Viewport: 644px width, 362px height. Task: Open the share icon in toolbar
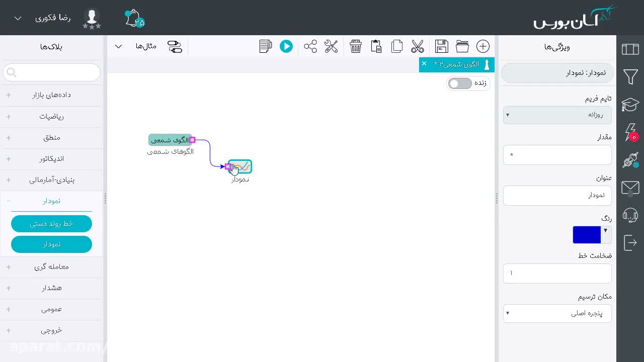(310, 47)
